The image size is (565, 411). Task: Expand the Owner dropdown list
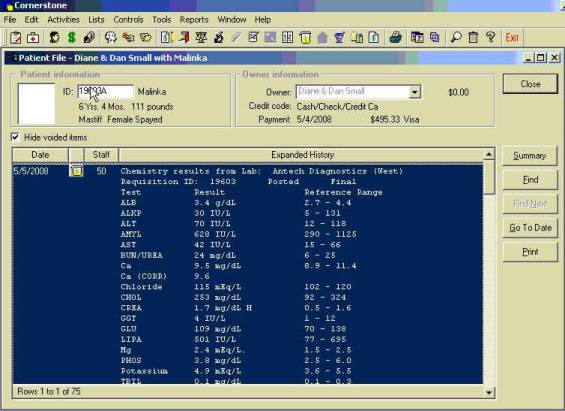pos(415,92)
